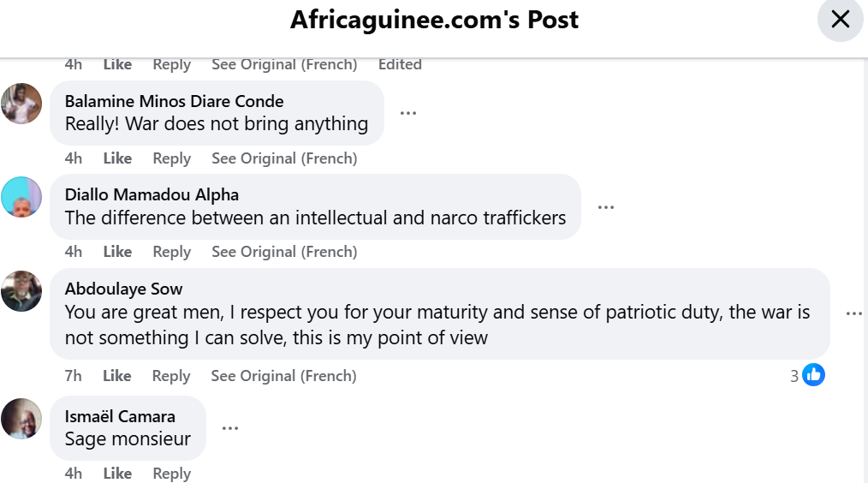Image resolution: width=868 pixels, height=483 pixels.
Task: Open options menu for Ismaël Camara's comment
Action: coord(230,428)
